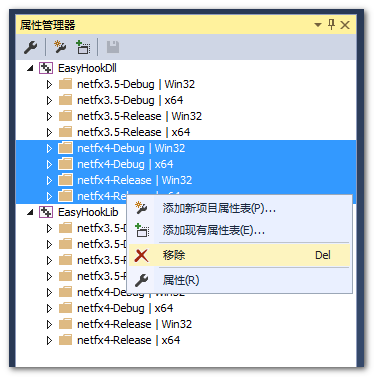Close the 属性管理器 panel
The image size is (374, 377).
coord(345,25)
